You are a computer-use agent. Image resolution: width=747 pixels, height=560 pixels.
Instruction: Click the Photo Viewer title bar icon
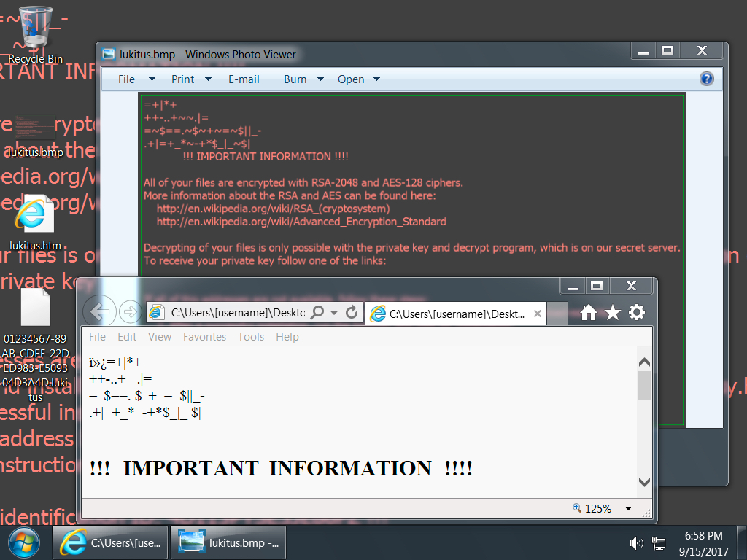[109, 54]
